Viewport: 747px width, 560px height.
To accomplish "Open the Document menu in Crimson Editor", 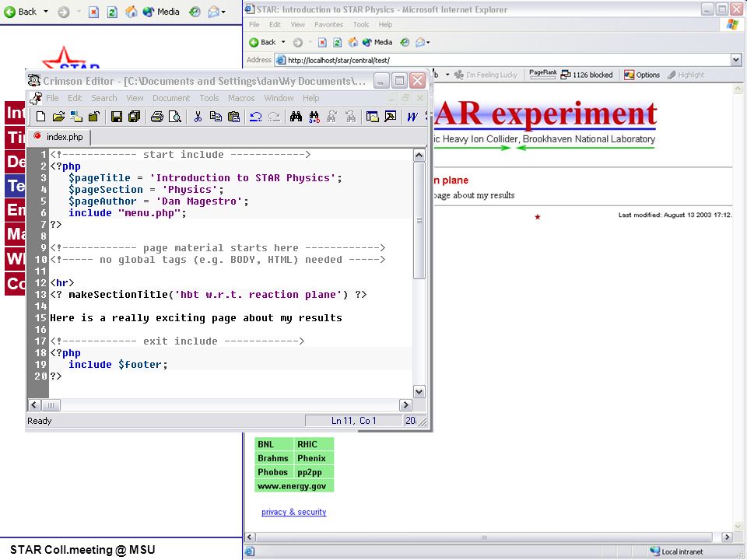I will click(171, 98).
